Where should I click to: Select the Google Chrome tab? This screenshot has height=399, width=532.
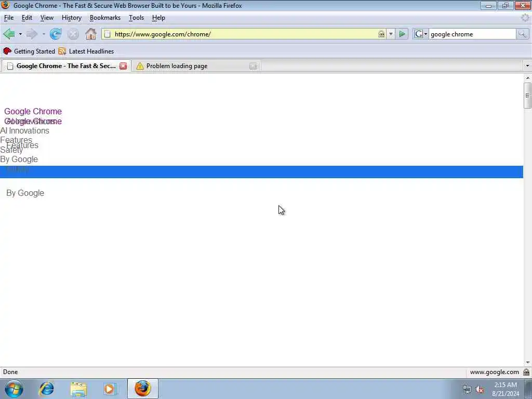point(66,66)
